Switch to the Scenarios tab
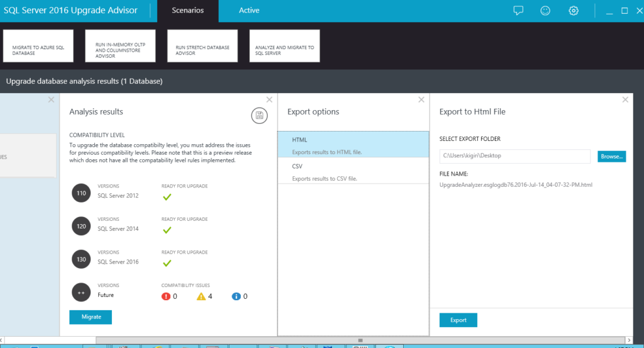Image resolution: width=644 pixels, height=348 pixels. point(187,11)
